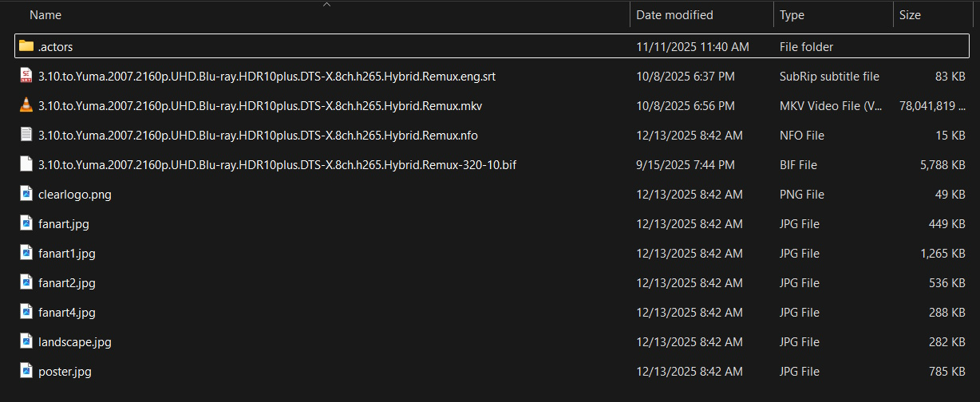Click the .actors folder icon
Image resolution: width=980 pixels, height=402 pixels.
[x=26, y=46]
